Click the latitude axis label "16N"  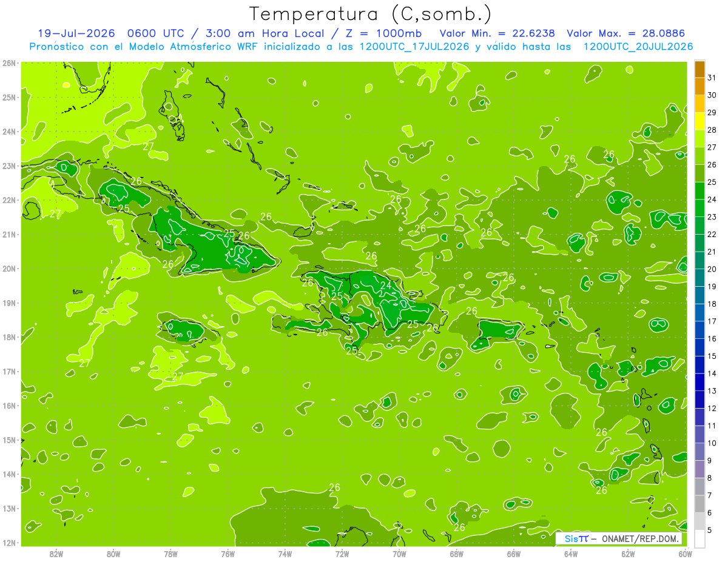point(8,406)
